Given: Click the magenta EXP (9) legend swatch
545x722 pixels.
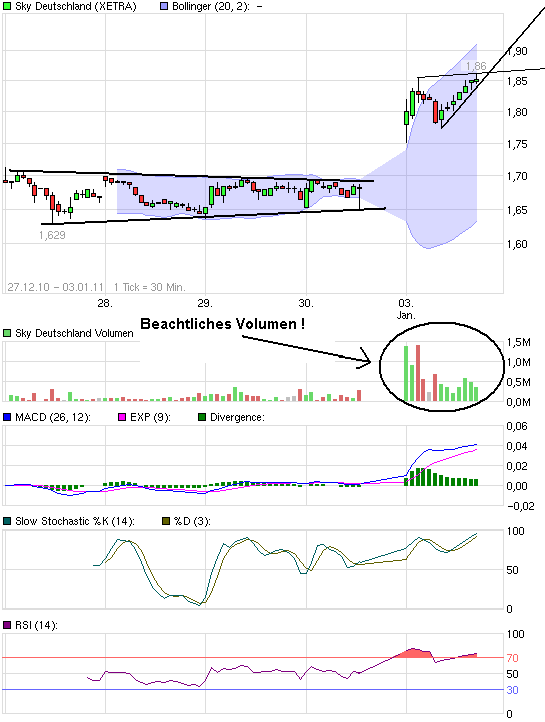Looking at the screenshot, I should click(122, 417).
